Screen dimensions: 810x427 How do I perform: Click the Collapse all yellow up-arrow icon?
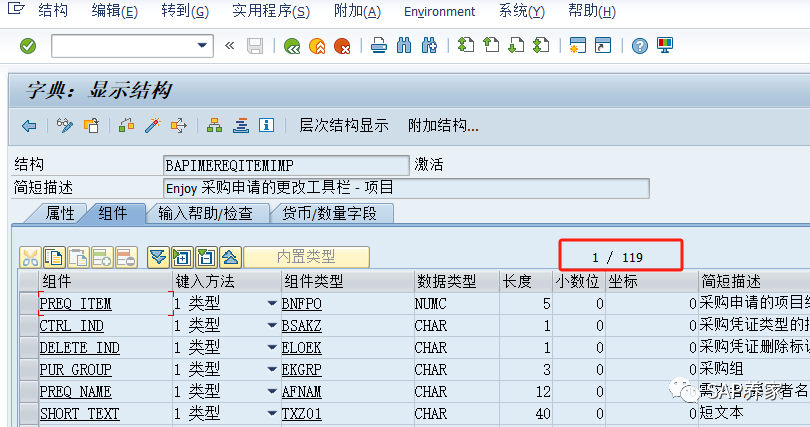tap(230, 257)
